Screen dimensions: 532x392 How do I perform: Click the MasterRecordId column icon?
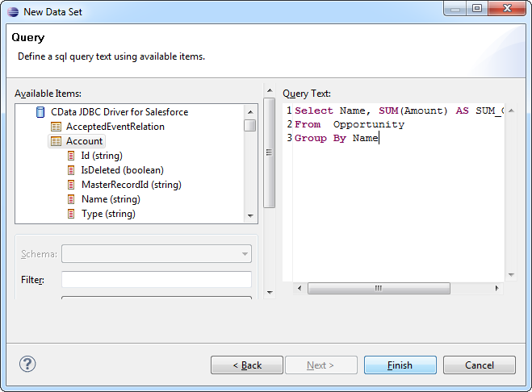tap(72, 185)
